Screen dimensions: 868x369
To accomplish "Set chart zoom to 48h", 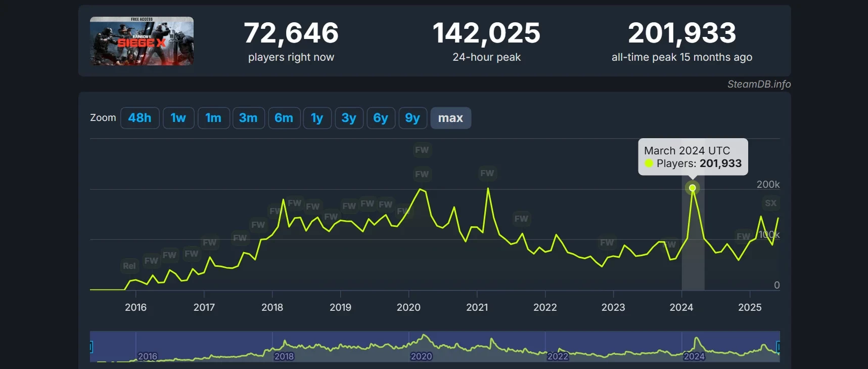I will pyautogui.click(x=140, y=118).
